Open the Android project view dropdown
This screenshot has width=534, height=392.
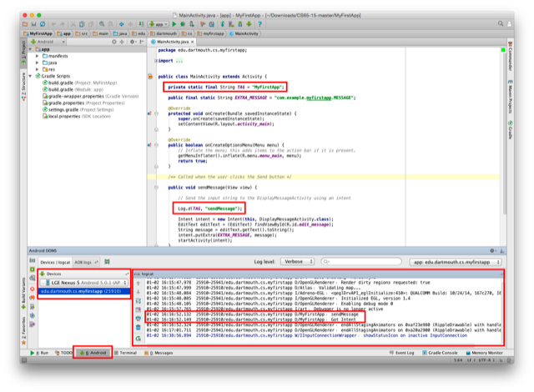pos(48,42)
